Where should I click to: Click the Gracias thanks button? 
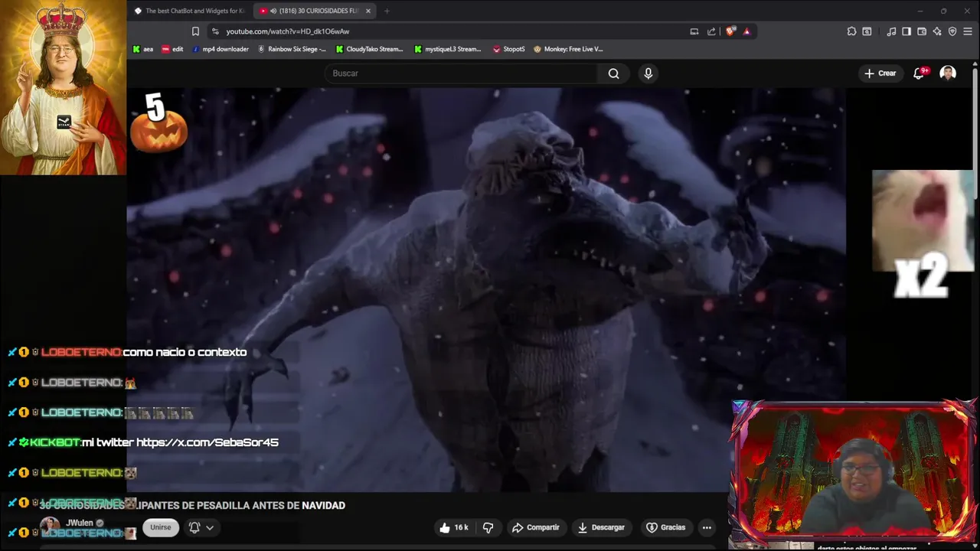pyautogui.click(x=665, y=527)
